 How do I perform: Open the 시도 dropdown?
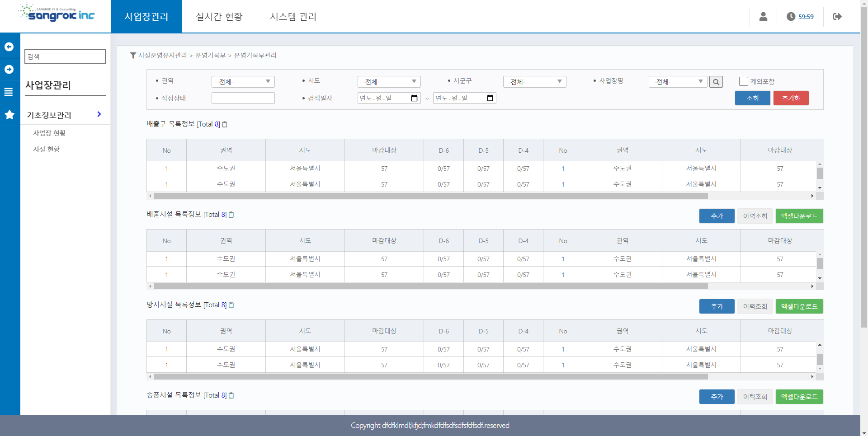pyautogui.click(x=389, y=82)
